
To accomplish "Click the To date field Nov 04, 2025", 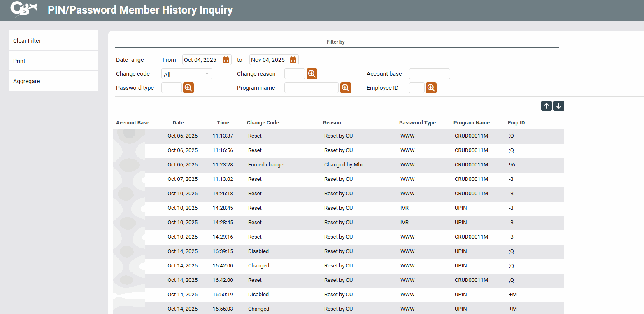I will click(269, 60).
